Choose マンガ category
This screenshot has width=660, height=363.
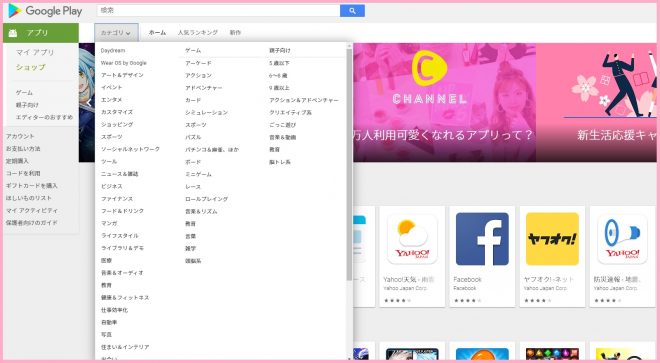pos(109,223)
